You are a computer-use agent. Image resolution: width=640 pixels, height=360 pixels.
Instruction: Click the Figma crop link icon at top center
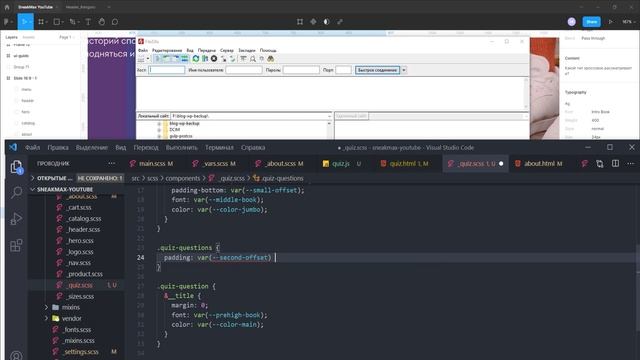tap(340, 22)
